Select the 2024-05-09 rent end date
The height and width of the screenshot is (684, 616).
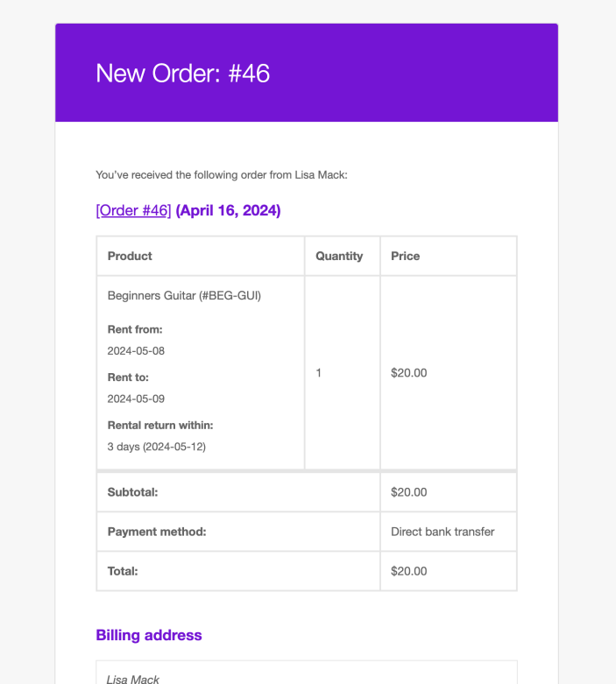[x=136, y=398]
